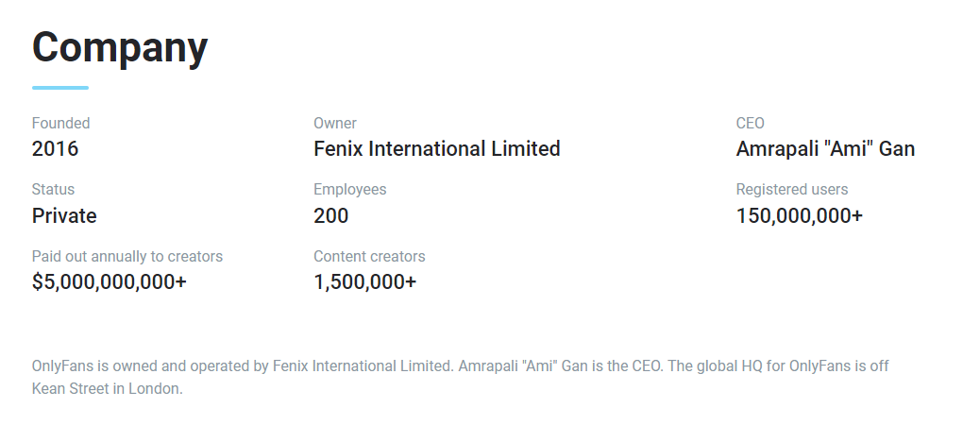Click the Founded label
Viewport: 980px width, 425px height.
pos(60,123)
